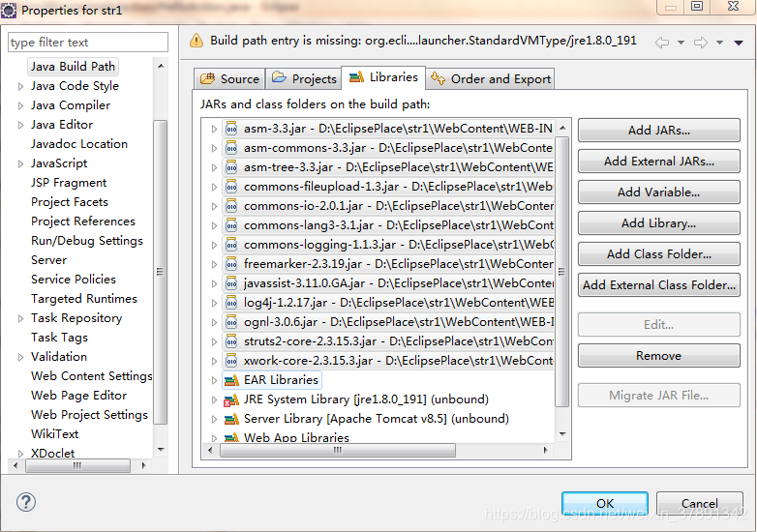Click the Server Library books icon
757x532 pixels.
tap(231, 419)
